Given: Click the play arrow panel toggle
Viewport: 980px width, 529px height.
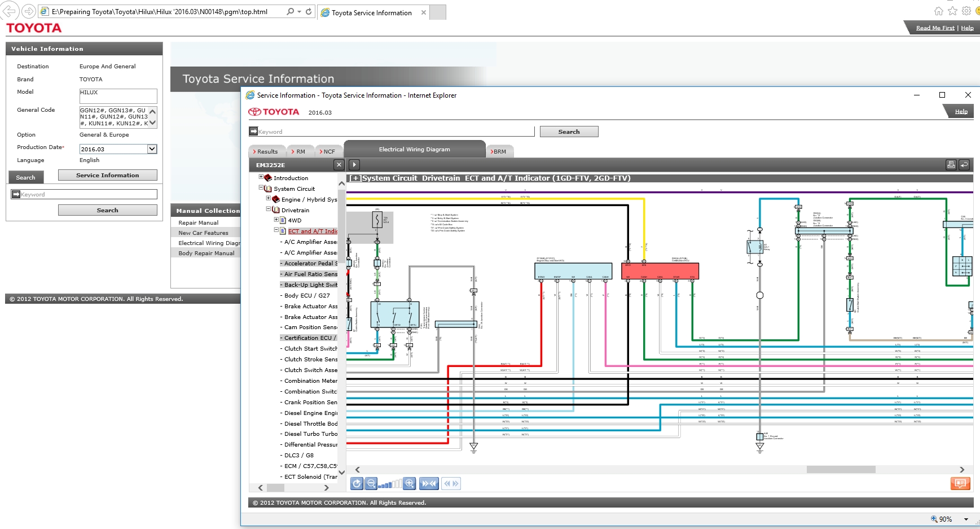Looking at the screenshot, I should click(x=354, y=165).
